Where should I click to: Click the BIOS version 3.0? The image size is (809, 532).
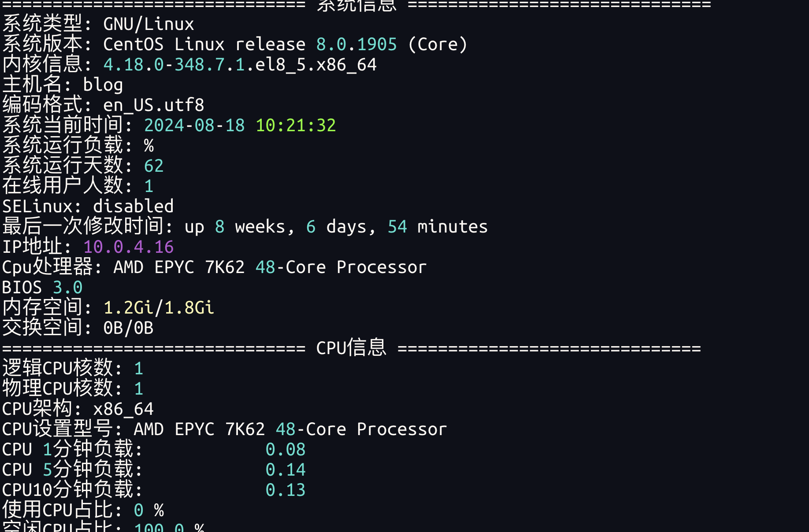(67, 288)
